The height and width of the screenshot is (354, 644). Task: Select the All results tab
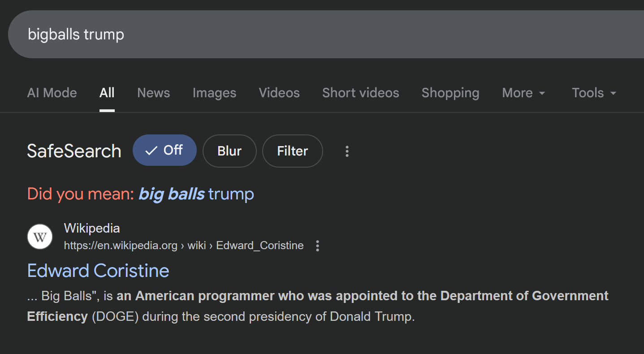pyautogui.click(x=107, y=93)
